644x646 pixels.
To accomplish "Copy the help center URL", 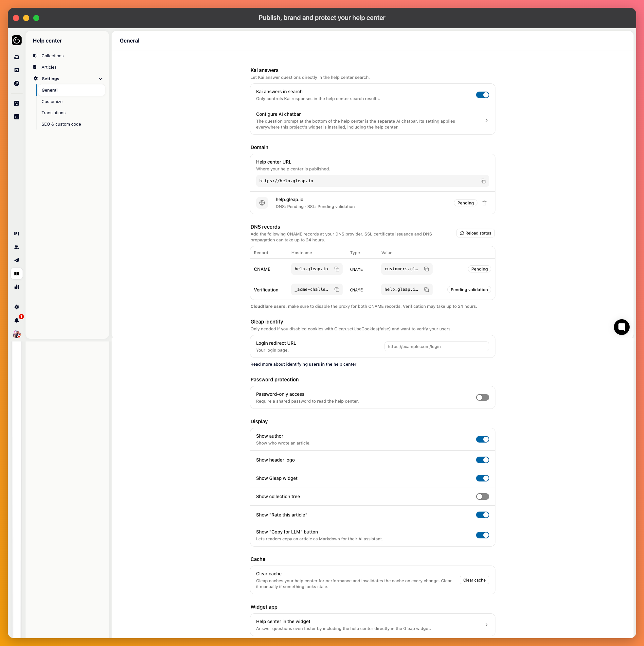I will 483,181.
